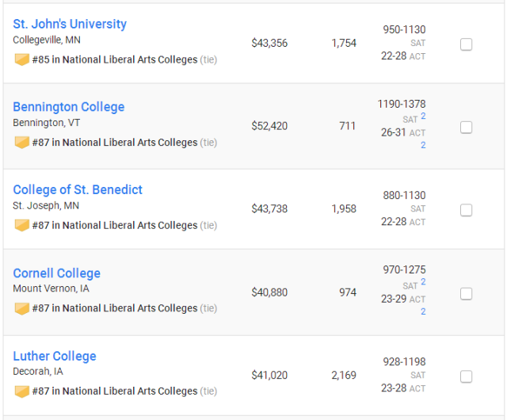Screen dimensions: 507x420
Task: Click footnote 2 next to Bennington SAT
Action: (423, 116)
